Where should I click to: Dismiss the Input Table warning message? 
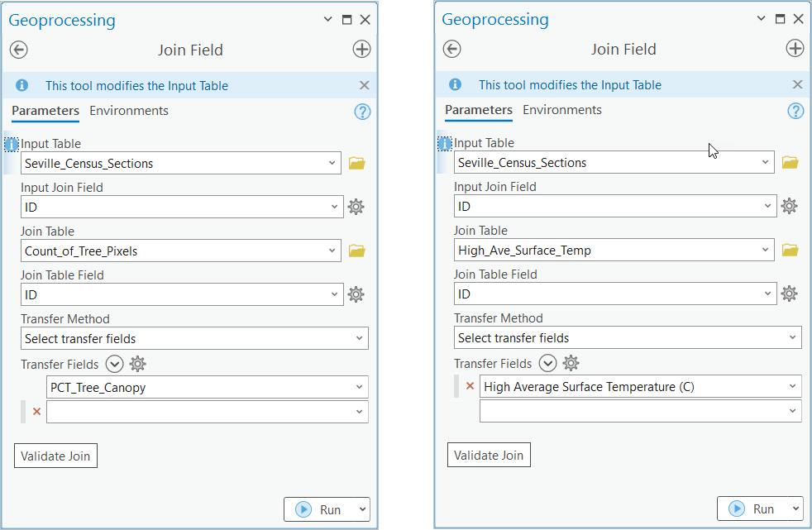pos(364,85)
